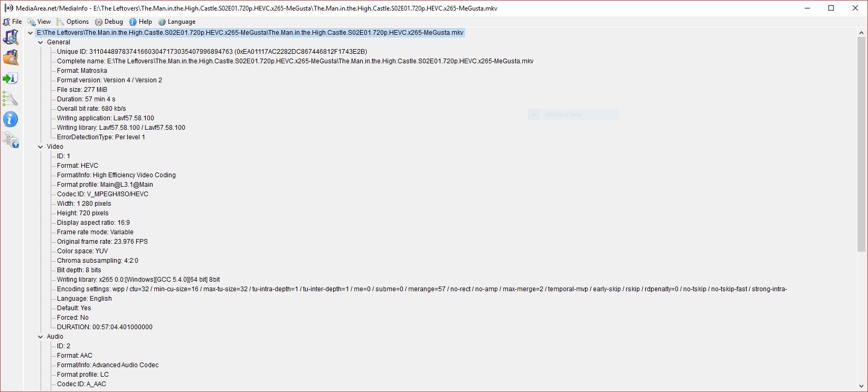The width and height of the screenshot is (868, 392).
Task: Select the Audio tree node label
Action: 55,337
